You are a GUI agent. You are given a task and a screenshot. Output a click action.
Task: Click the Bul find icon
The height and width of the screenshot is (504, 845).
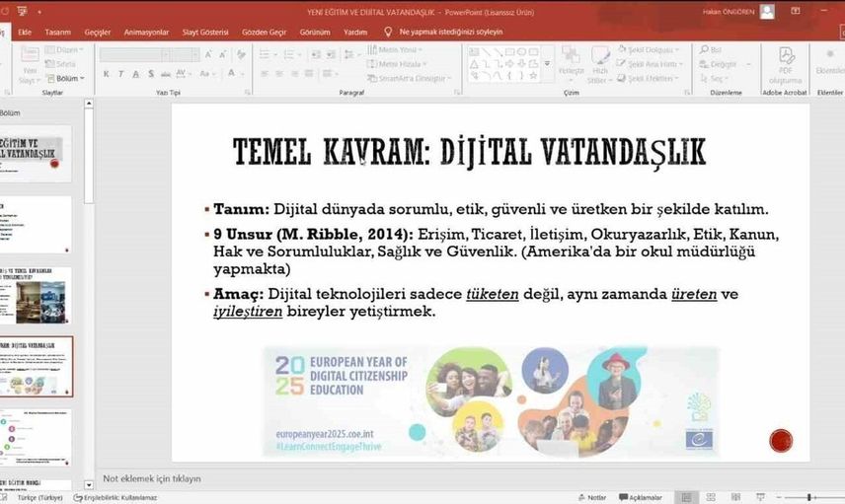click(x=710, y=49)
